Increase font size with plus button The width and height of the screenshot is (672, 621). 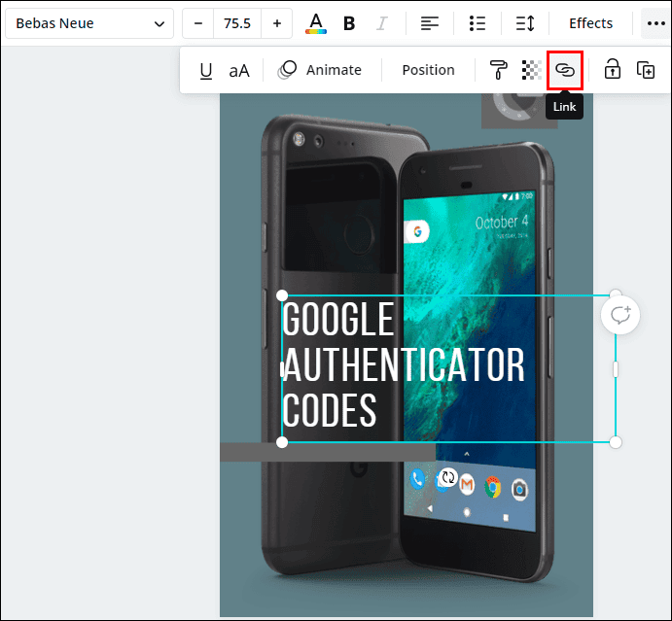(277, 23)
